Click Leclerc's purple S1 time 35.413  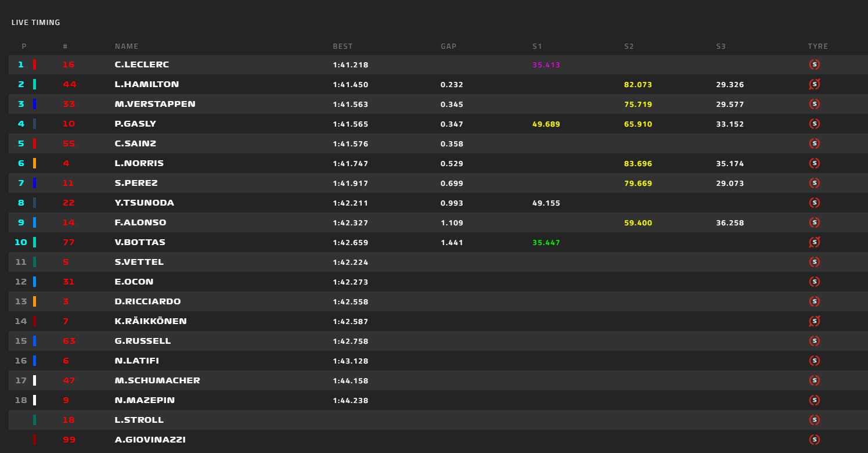(546, 65)
